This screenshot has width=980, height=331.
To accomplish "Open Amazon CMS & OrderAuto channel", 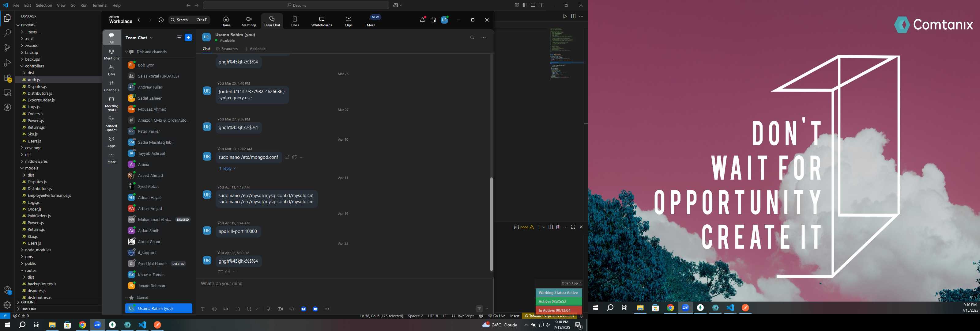I will 159,120.
